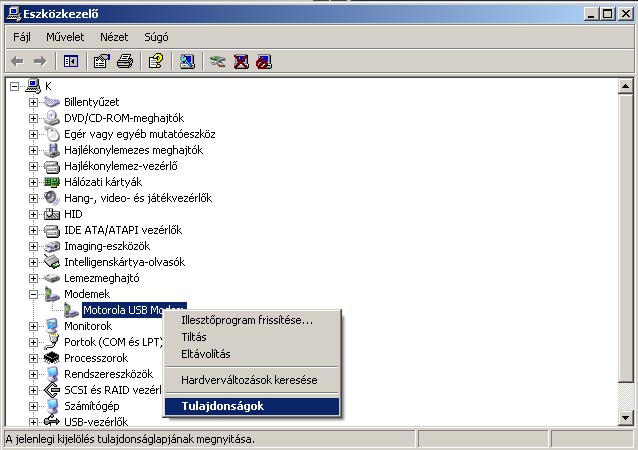Open Properties via the toolbar icon
This screenshot has width=638, height=450.
101,61
